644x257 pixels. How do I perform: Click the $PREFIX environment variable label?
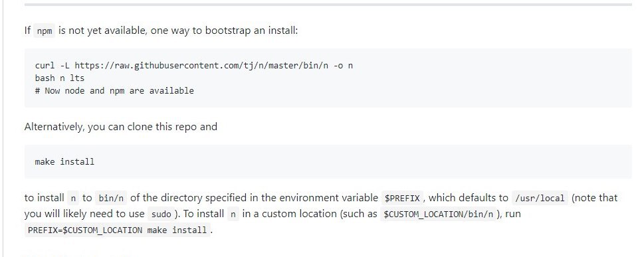click(402, 199)
